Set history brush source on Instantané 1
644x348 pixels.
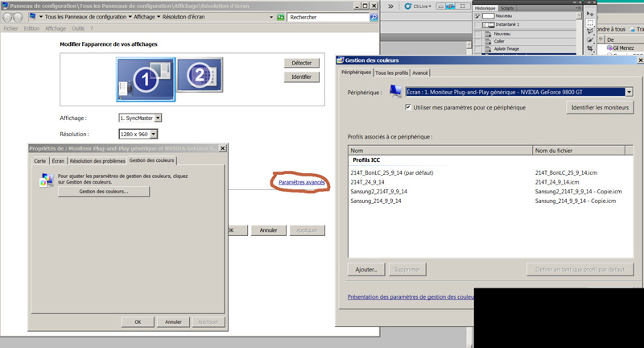pyautogui.click(x=477, y=25)
